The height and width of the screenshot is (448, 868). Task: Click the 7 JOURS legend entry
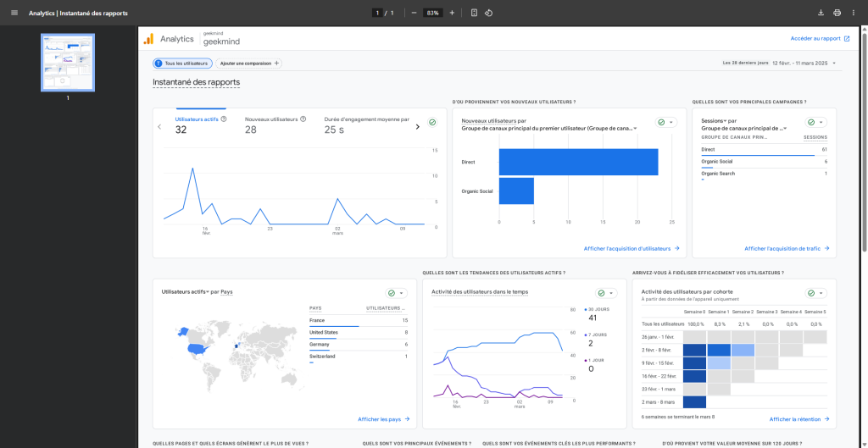tap(596, 340)
